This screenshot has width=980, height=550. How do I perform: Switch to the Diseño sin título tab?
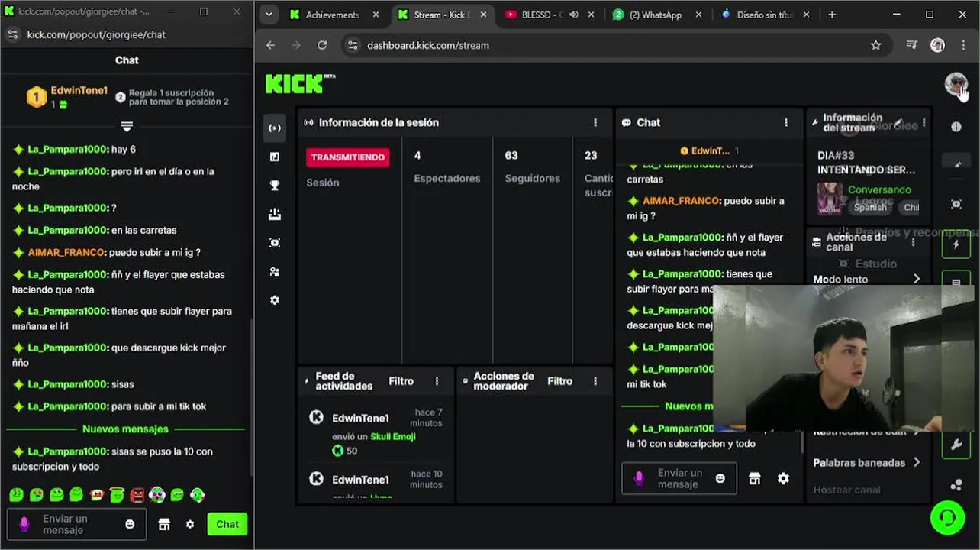point(763,15)
